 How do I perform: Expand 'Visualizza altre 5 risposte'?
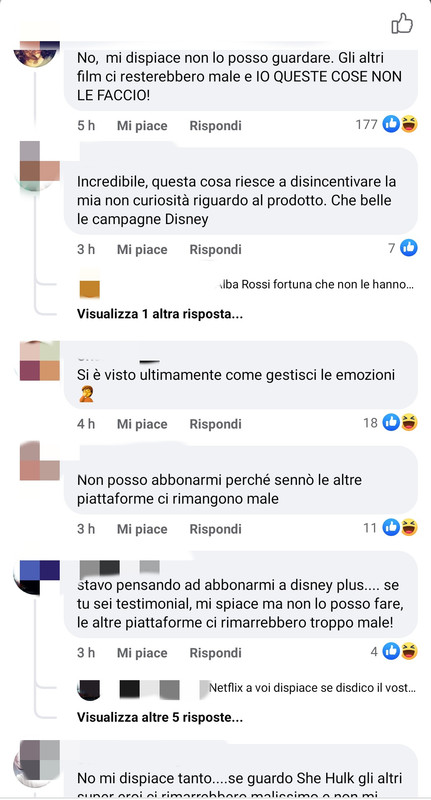pos(160,717)
